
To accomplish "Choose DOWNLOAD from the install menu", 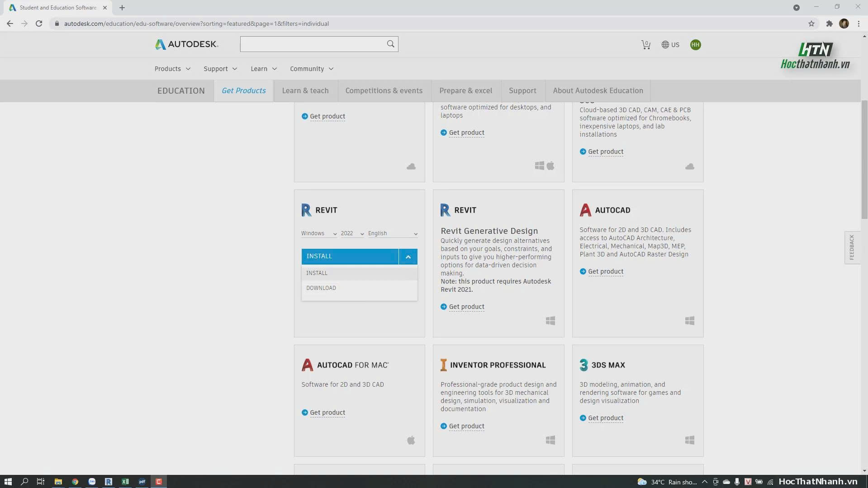I will pyautogui.click(x=321, y=288).
